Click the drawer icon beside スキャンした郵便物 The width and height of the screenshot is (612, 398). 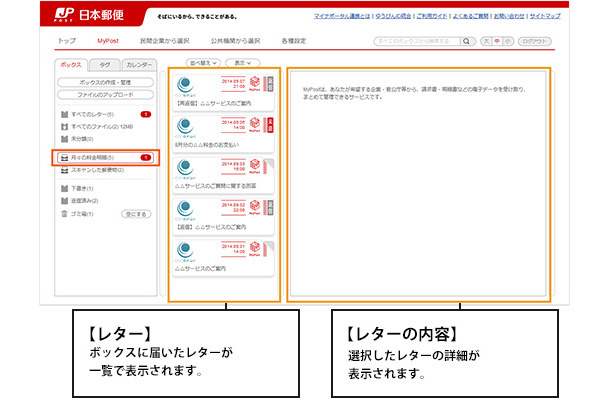pyautogui.click(x=64, y=170)
